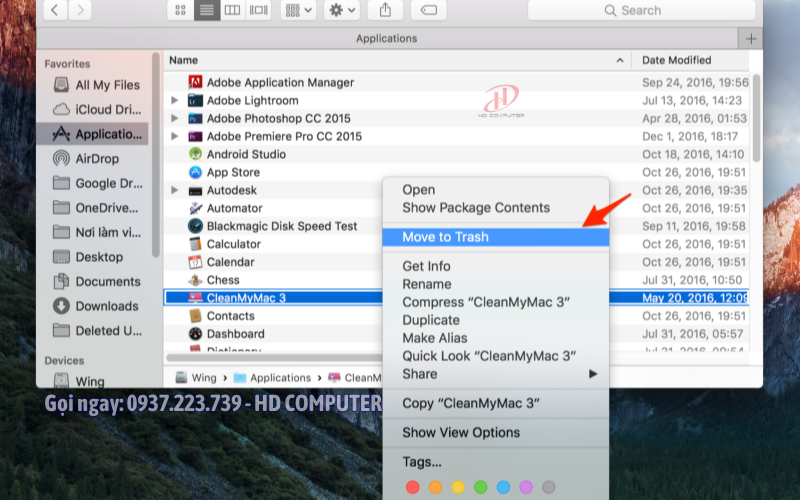This screenshot has width=800, height=500.
Task: Click the Calculator app icon
Action: tap(196, 244)
